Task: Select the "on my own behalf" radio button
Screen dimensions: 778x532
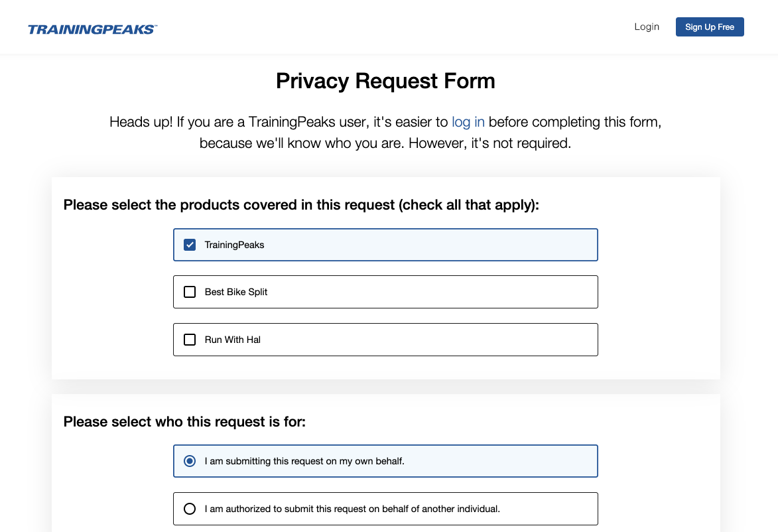Action: click(190, 461)
